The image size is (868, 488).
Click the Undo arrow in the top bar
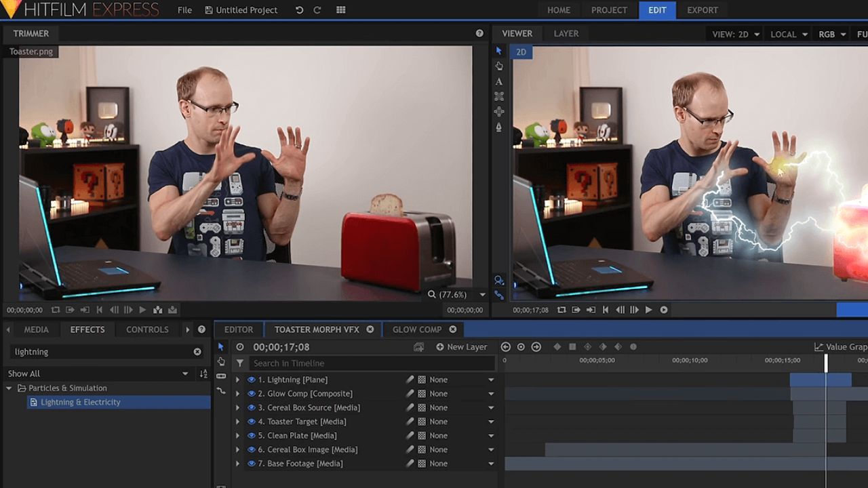[x=300, y=10]
